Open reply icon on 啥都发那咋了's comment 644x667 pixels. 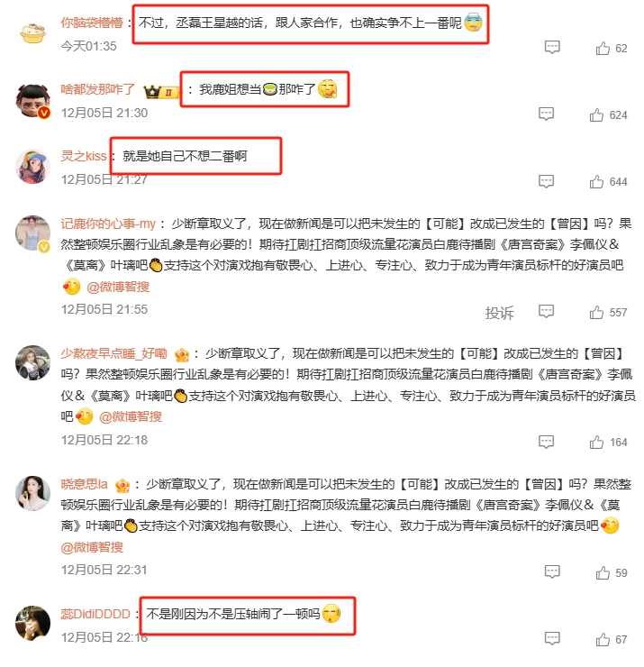click(x=546, y=114)
